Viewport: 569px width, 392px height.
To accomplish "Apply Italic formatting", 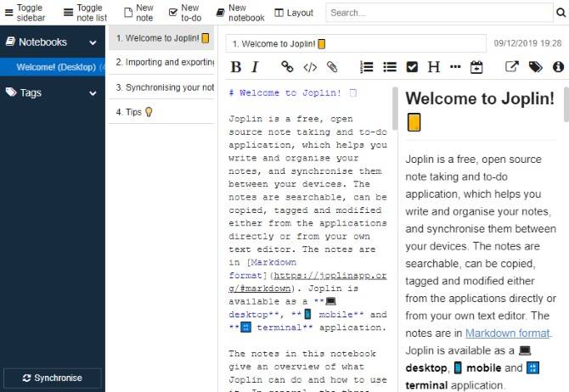I will [255, 67].
